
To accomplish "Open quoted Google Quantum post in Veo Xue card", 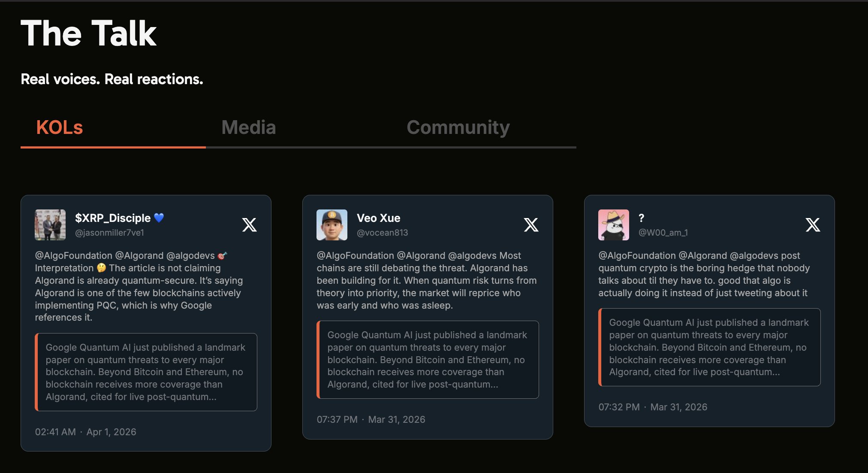I will click(x=428, y=360).
